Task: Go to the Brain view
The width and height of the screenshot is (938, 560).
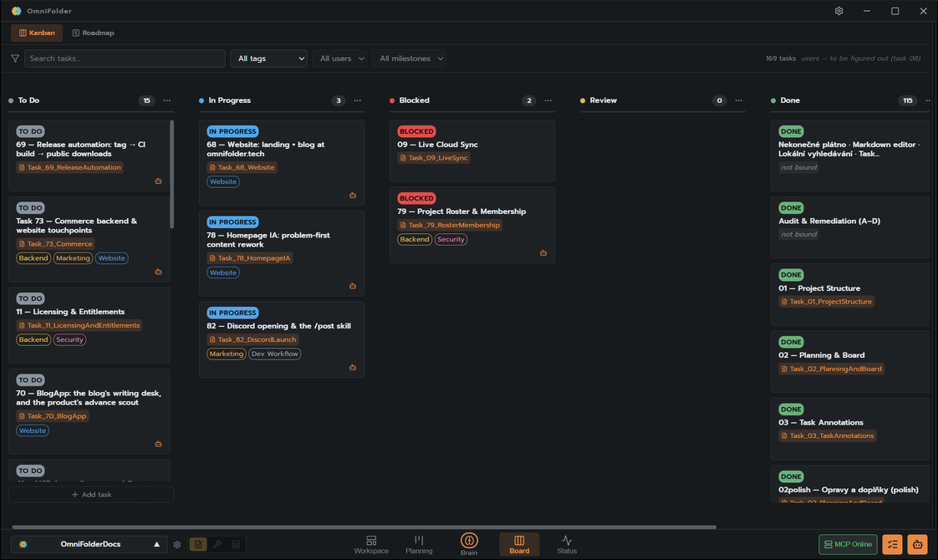Action: (469, 544)
